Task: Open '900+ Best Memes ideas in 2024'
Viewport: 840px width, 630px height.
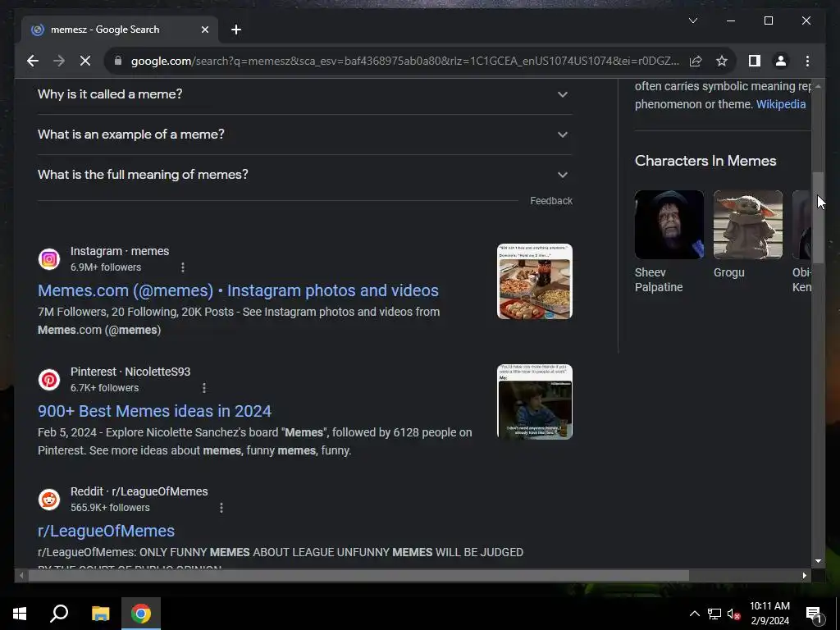Action: pyautogui.click(x=154, y=411)
